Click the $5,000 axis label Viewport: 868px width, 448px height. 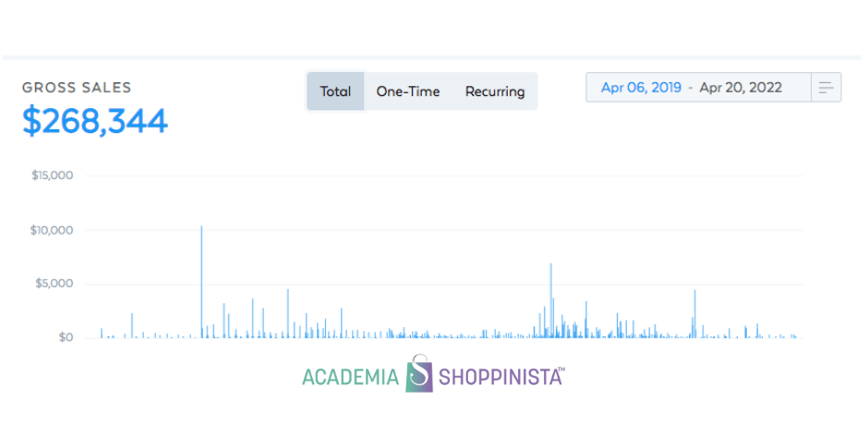coord(54,284)
